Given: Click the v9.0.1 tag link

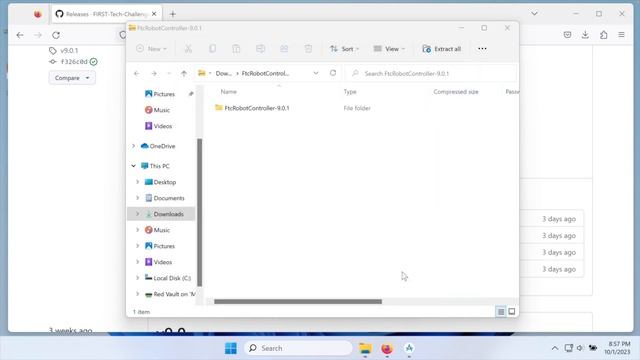Looking at the screenshot, I should click(69, 51).
